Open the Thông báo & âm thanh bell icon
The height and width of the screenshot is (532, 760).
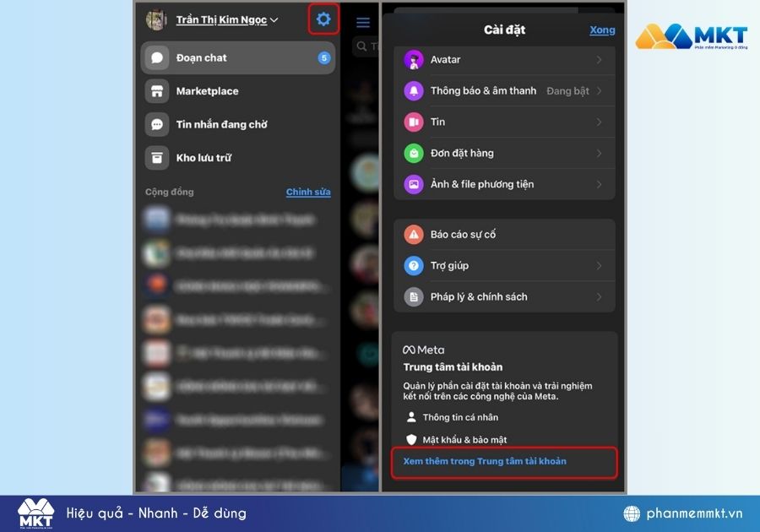coord(413,90)
